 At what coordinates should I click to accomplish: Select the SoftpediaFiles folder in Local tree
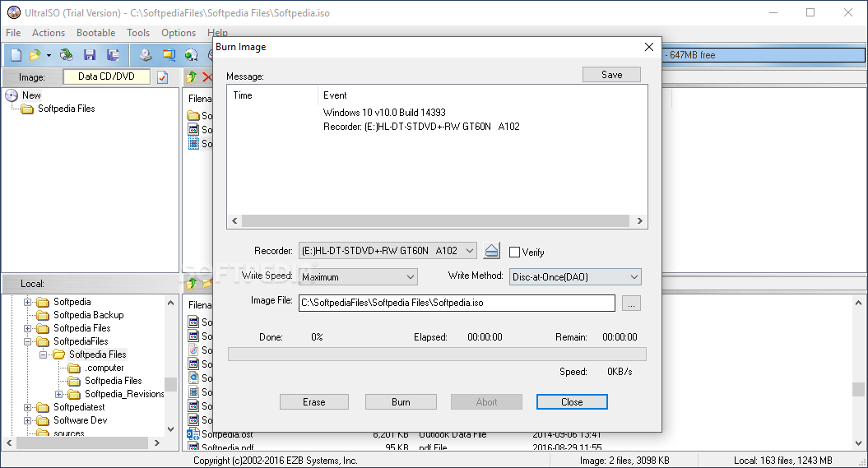coord(81,341)
